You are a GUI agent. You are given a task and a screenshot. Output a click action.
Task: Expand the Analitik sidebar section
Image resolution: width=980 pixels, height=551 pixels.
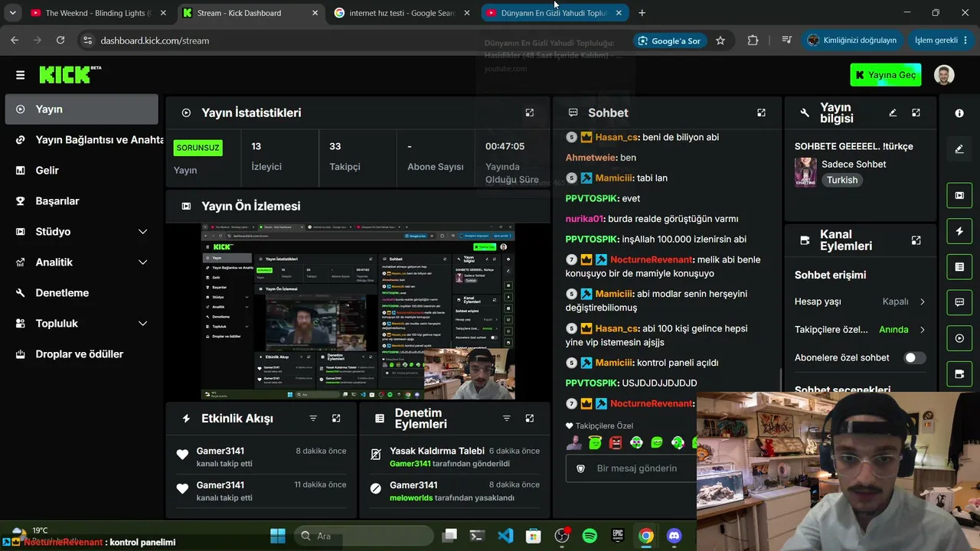coord(142,262)
